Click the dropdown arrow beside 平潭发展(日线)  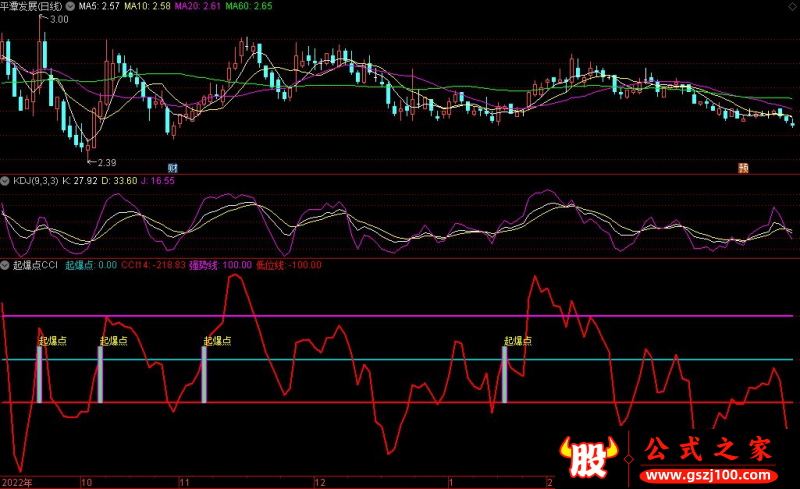point(71,6)
